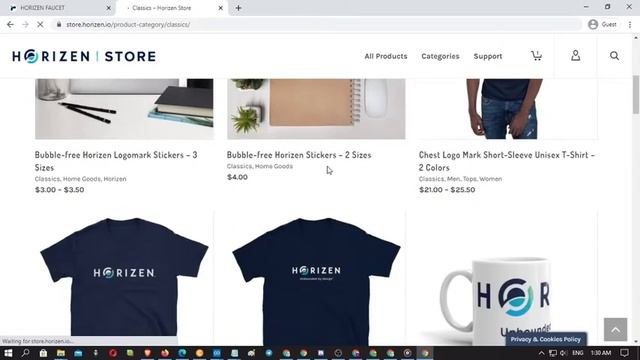Click the browser forward arrow
The height and width of the screenshot is (360, 640).
(x=25, y=24)
